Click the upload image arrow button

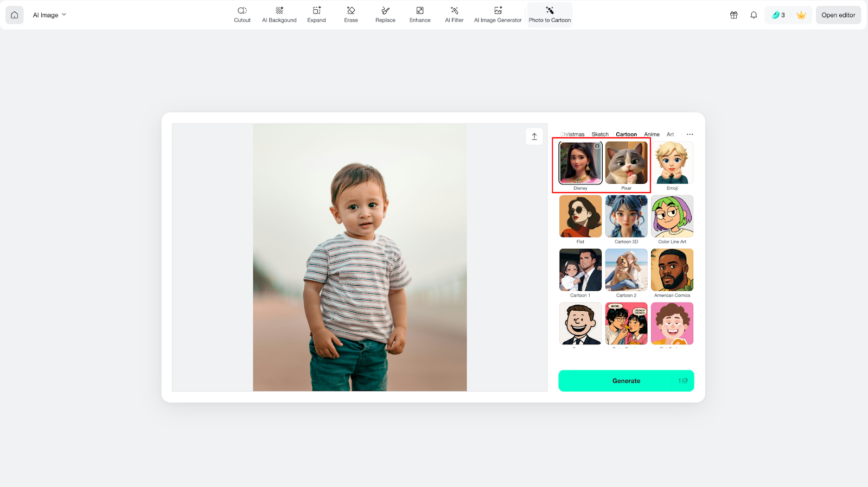[x=534, y=137]
